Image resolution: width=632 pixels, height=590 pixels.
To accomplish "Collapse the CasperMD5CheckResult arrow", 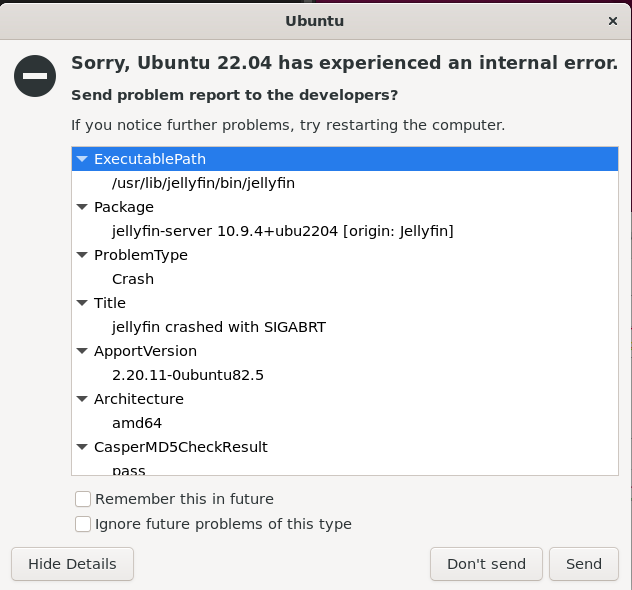I will point(82,447).
